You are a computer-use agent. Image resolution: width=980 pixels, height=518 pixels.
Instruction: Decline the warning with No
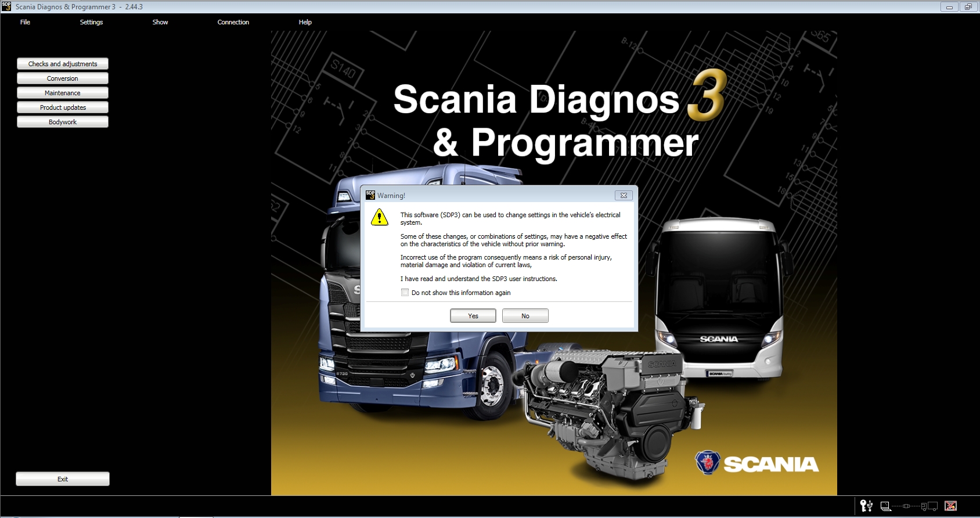525,316
